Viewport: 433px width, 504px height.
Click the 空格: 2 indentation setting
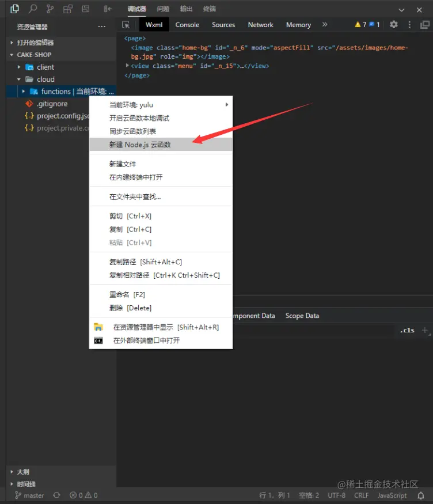(309, 495)
